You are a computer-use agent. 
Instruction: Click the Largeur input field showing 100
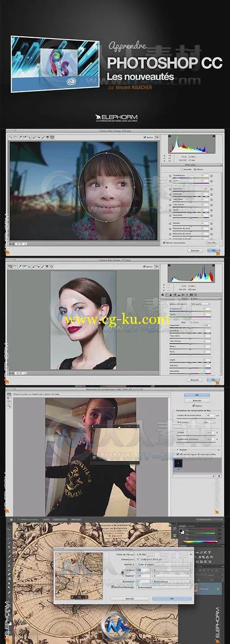(143, 569)
